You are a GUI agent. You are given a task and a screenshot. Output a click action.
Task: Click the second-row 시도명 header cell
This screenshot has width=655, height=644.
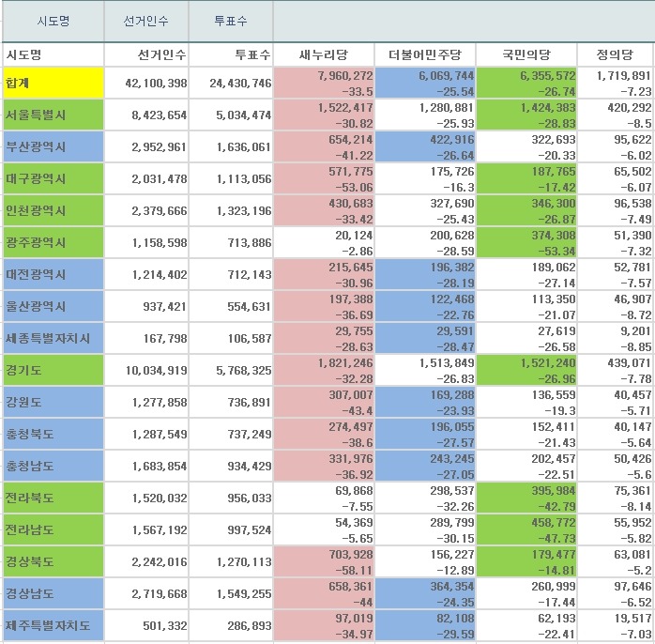coord(53,54)
